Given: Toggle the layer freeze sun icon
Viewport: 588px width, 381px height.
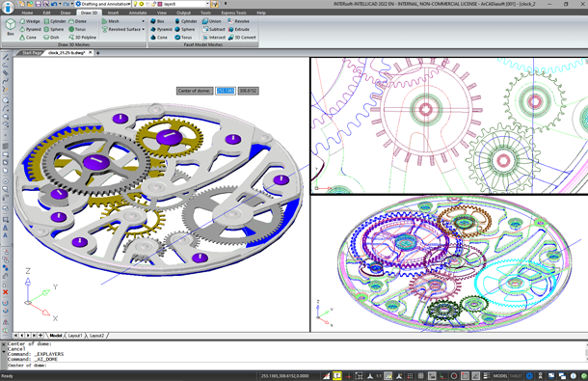Looking at the screenshot, I should pyautogui.click(x=142, y=4).
